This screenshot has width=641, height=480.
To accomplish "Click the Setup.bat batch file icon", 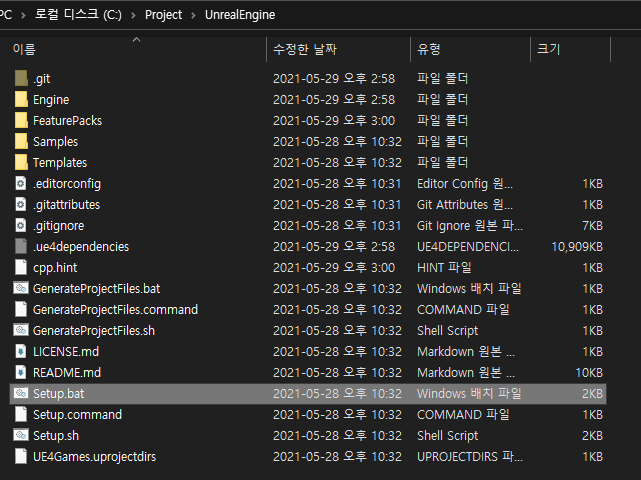I will (21, 393).
